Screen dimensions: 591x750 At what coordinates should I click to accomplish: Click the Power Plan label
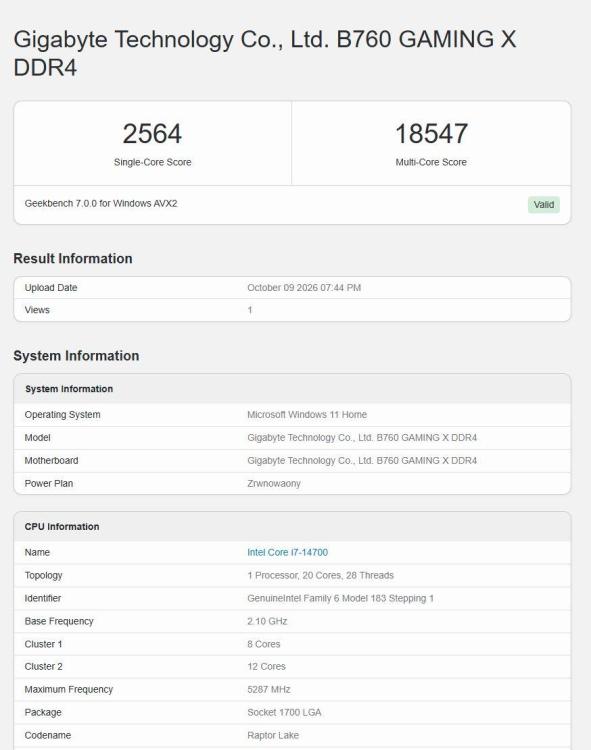tap(49, 484)
